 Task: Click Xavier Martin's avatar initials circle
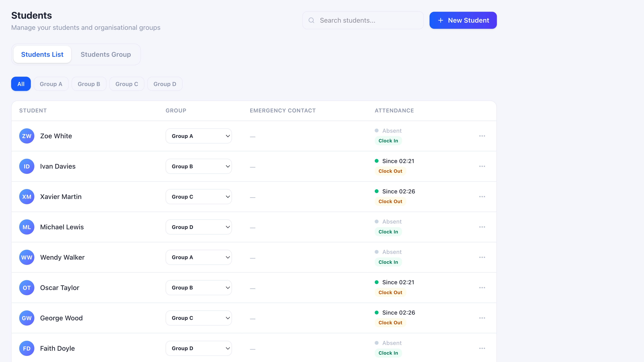pos(26,197)
